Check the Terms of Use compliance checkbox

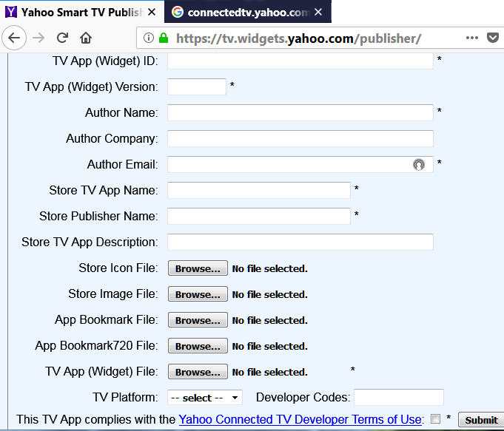point(435,419)
